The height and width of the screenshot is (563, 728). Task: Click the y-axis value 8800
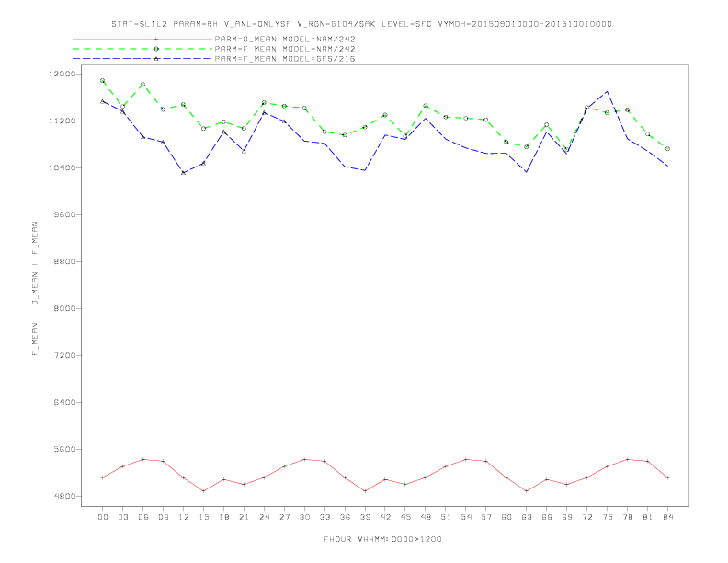pyautogui.click(x=65, y=261)
